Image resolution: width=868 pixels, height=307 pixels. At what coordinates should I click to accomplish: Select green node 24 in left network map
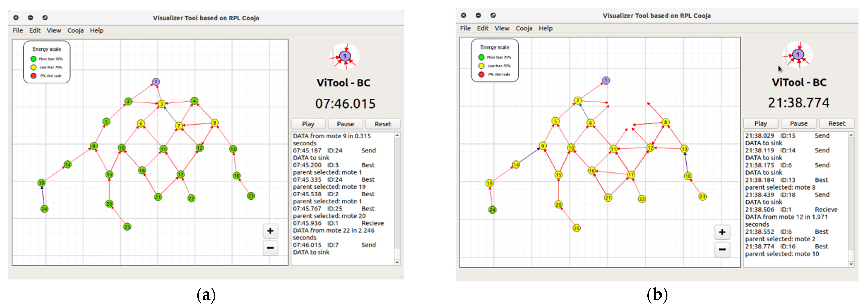click(44, 209)
